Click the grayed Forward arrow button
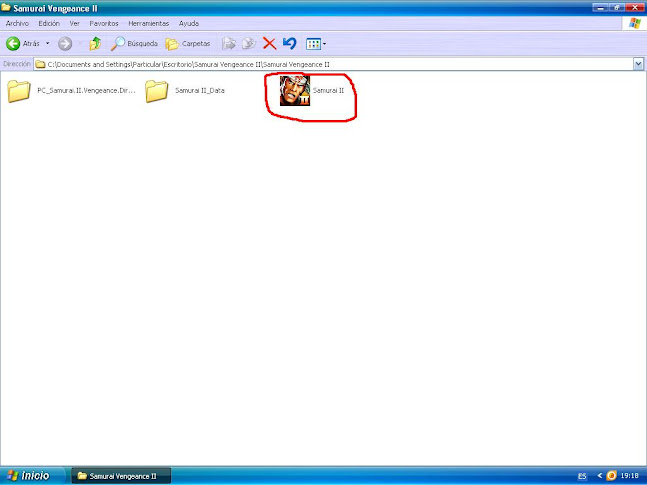Image resolution: width=647 pixels, height=485 pixels. (65, 43)
